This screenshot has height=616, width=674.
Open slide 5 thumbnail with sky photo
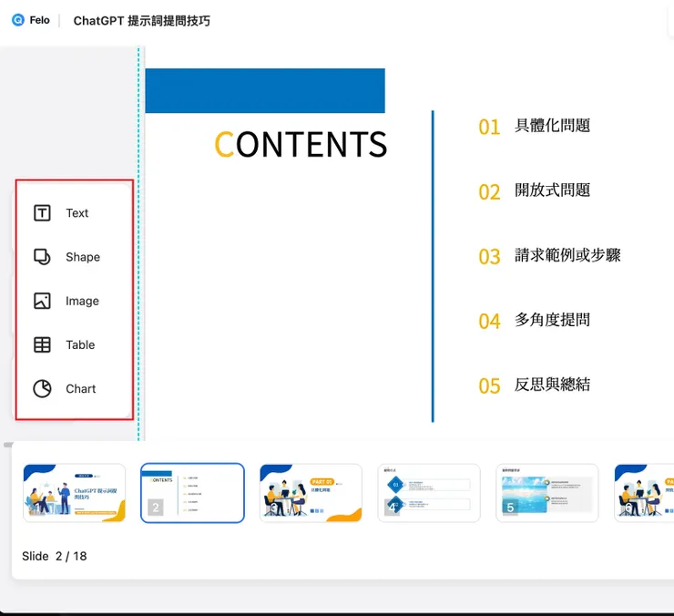547,493
